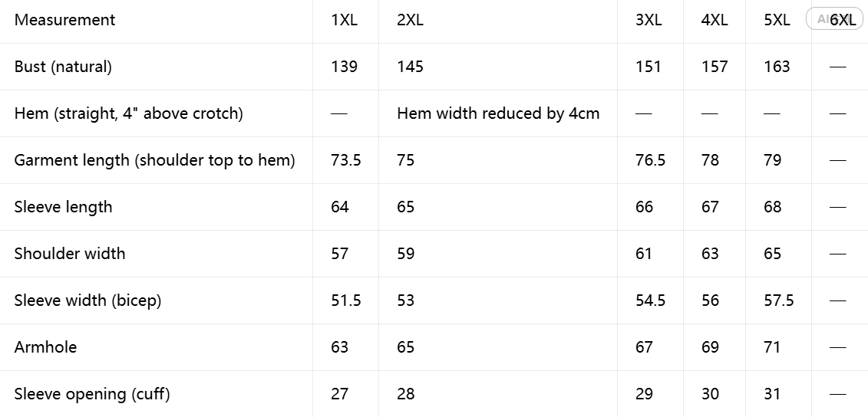Image resolution: width=868 pixels, height=417 pixels.
Task: Click the 1XL bust value 139
Action: point(345,67)
